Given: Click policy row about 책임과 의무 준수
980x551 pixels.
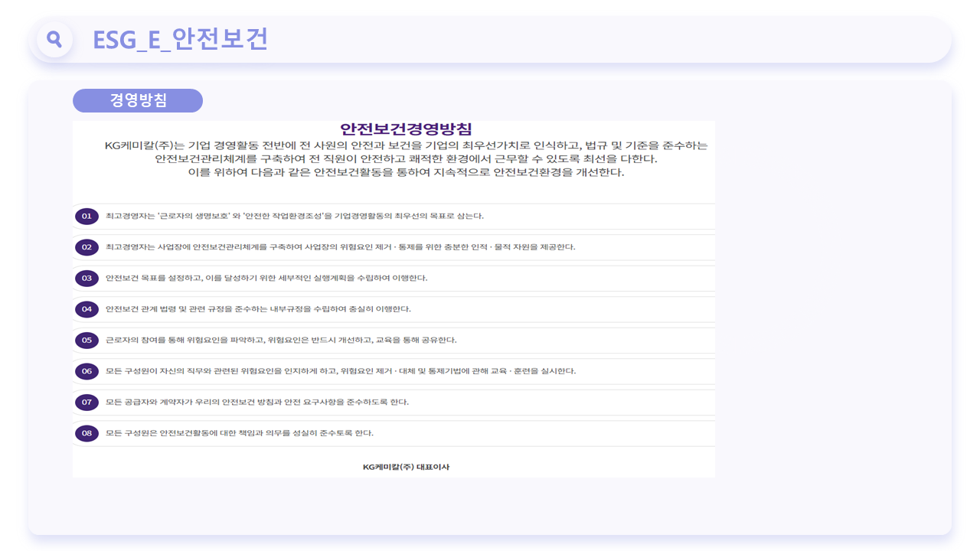Looking at the screenshot, I should coord(394,433).
